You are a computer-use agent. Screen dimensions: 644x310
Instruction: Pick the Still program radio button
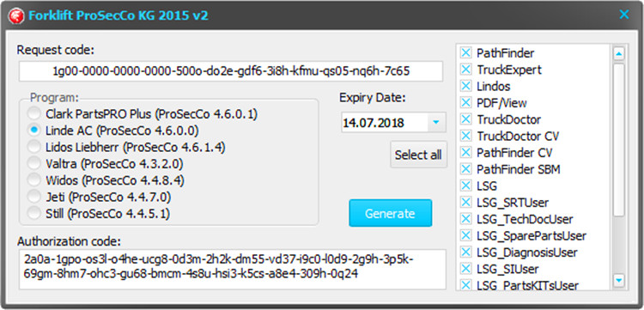click(x=34, y=213)
